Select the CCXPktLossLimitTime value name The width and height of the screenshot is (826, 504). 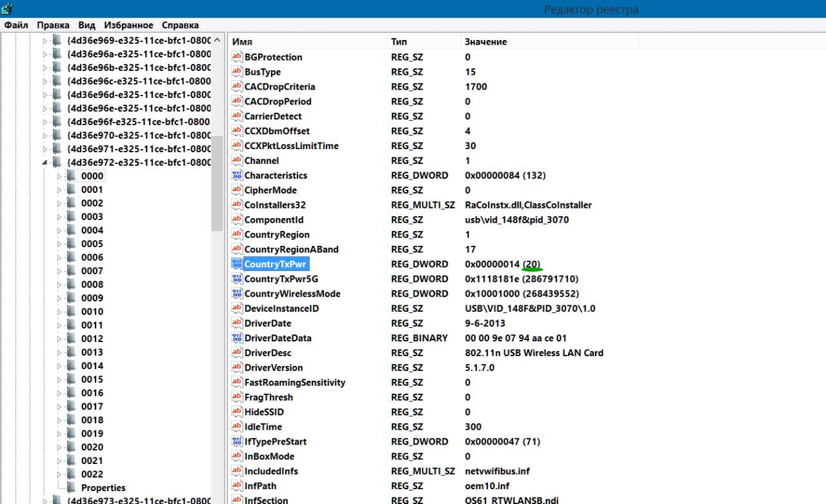(x=292, y=146)
